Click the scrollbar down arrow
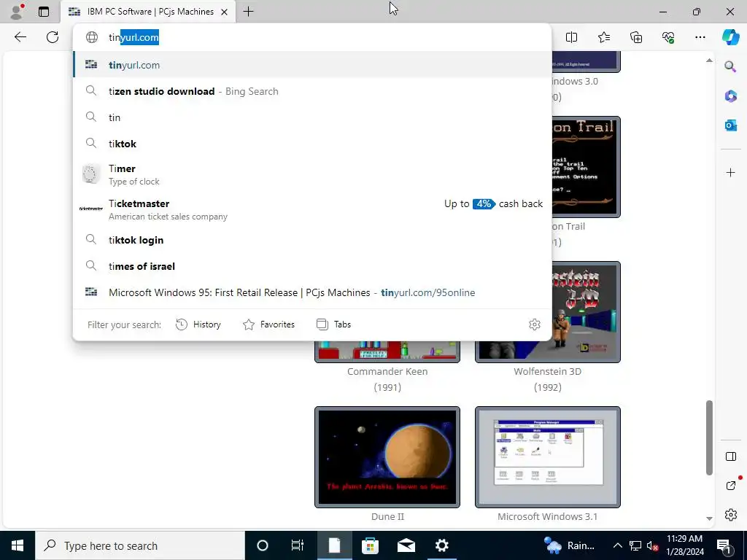The height and width of the screenshot is (560, 747). pyautogui.click(x=709, y=518)
